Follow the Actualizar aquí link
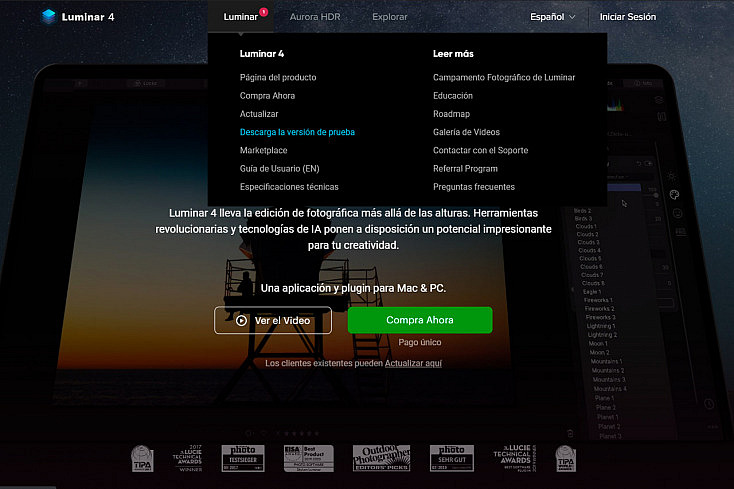This screenshot has width=734, height=489. [x=413, y=363]
